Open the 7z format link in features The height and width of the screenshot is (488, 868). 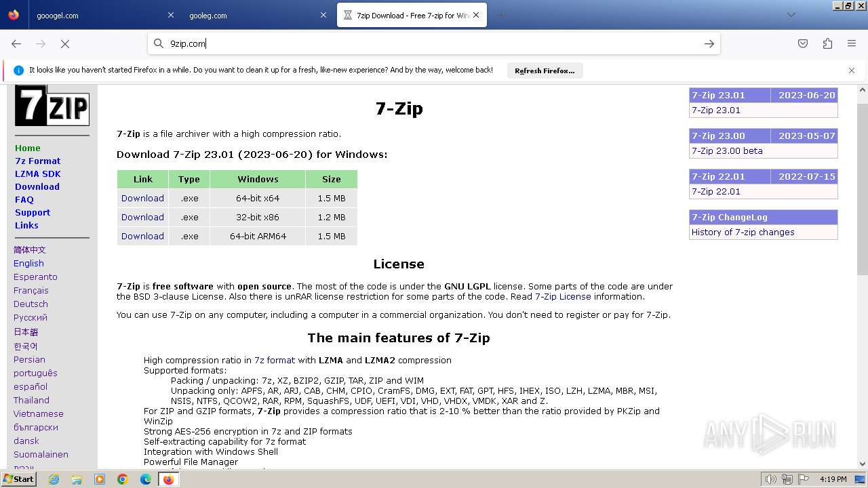pyautogui.click(x=275, y=360)
